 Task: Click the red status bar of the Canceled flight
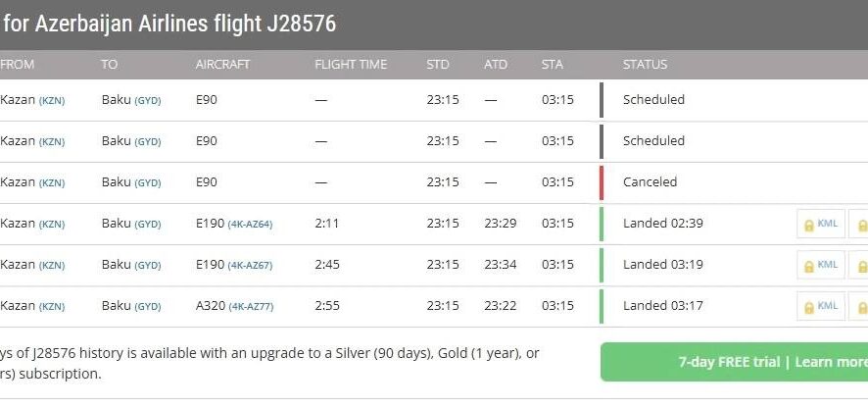(602, 182)
